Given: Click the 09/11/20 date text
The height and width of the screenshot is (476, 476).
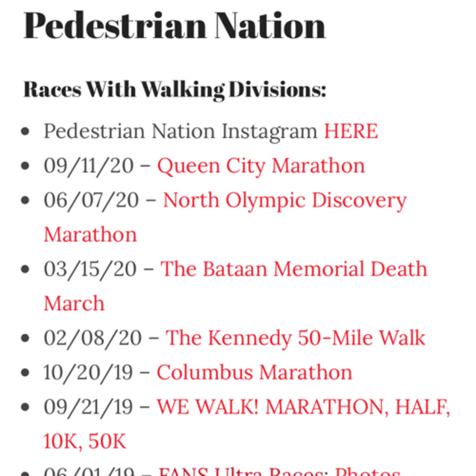Looking at the screenshot, I should coord(88,166).
